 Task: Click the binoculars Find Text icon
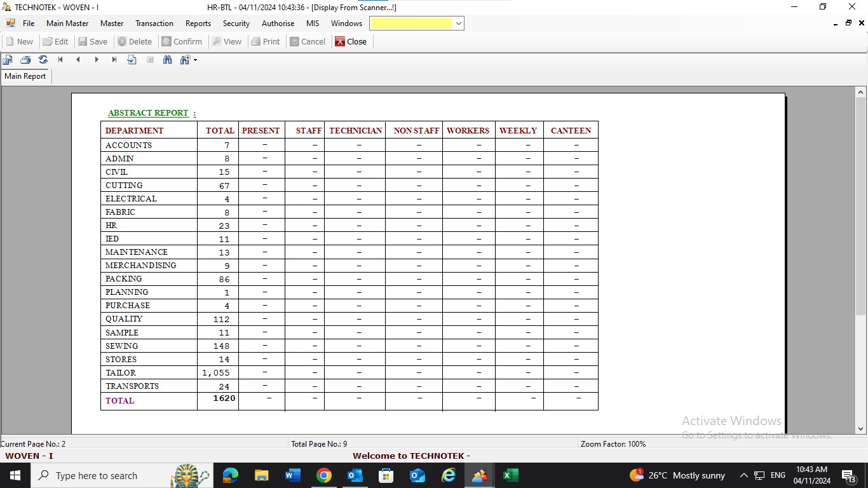[168, 60]
